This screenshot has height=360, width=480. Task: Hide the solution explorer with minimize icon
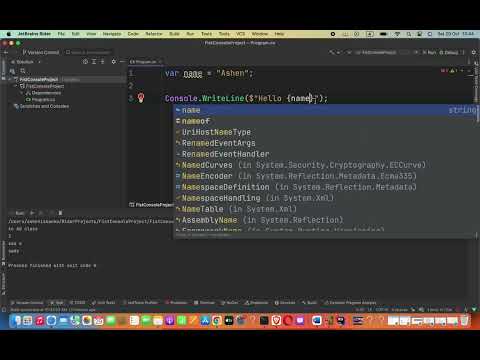click(x=122, y=62)
